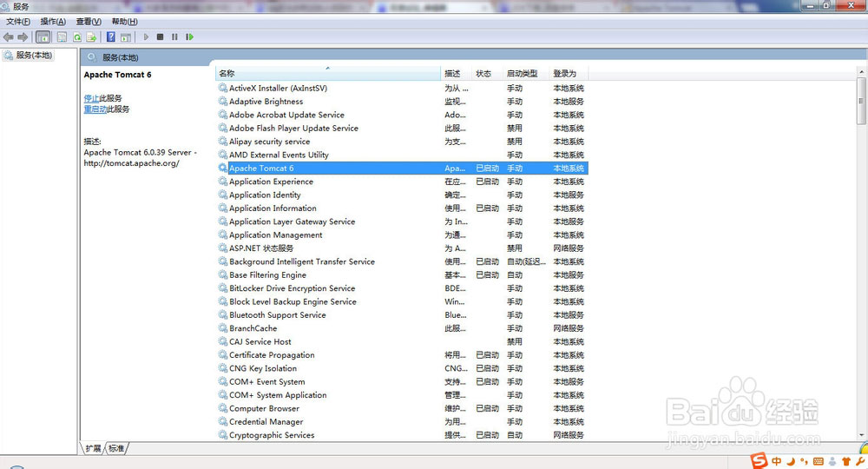
Task: Click the Forward arrow toolbar icon
Action: coord(23,37)
